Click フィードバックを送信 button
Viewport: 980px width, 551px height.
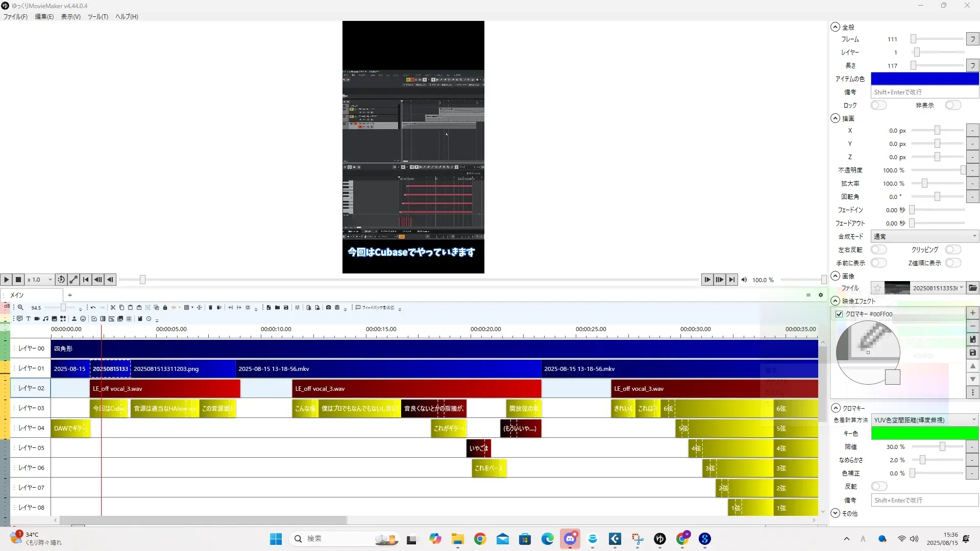click(x=375, y=308)
